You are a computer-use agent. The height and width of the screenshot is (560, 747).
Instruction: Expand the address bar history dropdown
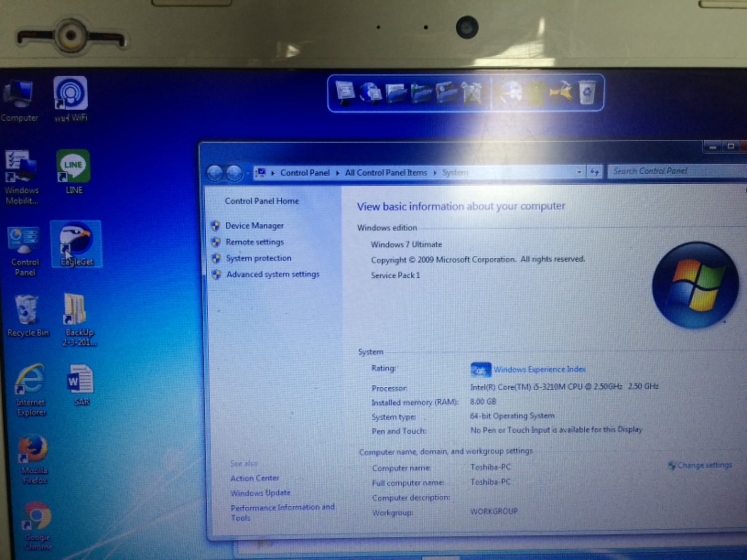point(579,172)
